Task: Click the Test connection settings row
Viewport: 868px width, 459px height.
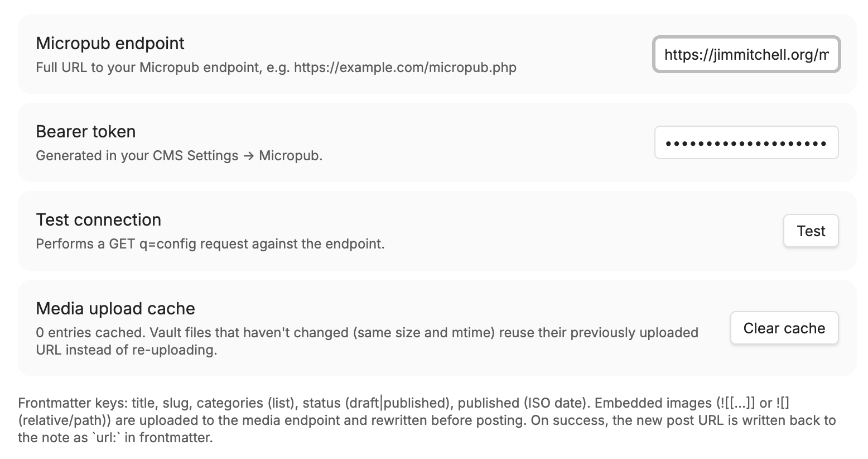Action: [390, 231]
